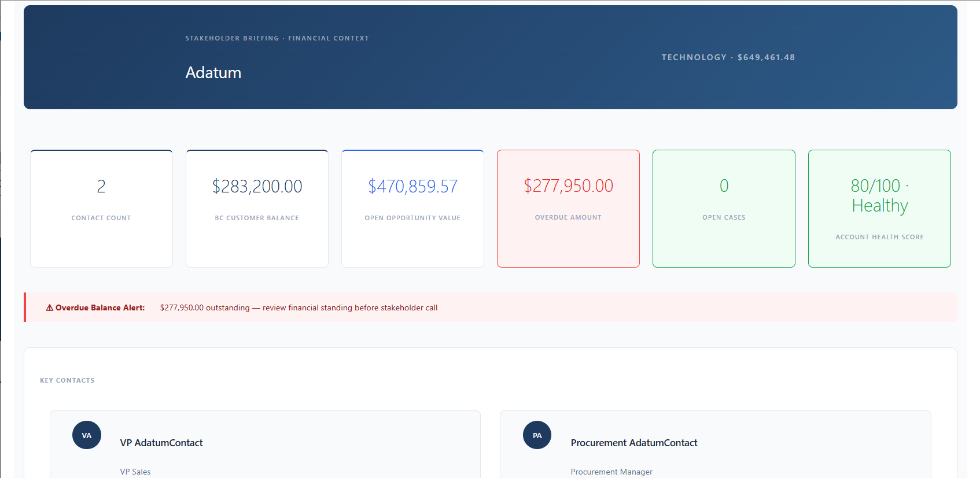Click the 'Technology · $649,461.48' header text
Screen dimensions: 980x478
point(728,57)
